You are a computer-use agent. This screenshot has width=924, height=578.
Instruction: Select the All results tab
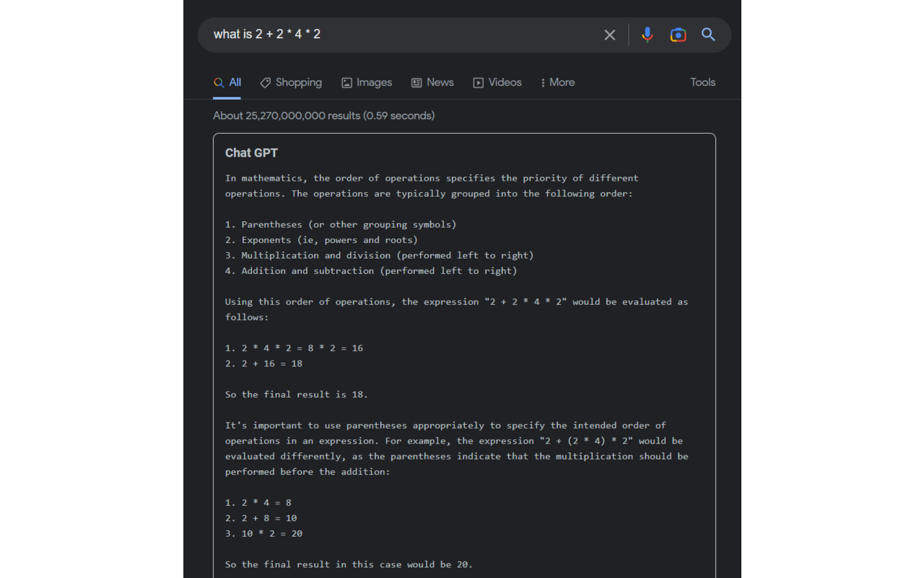coord(227,82)
